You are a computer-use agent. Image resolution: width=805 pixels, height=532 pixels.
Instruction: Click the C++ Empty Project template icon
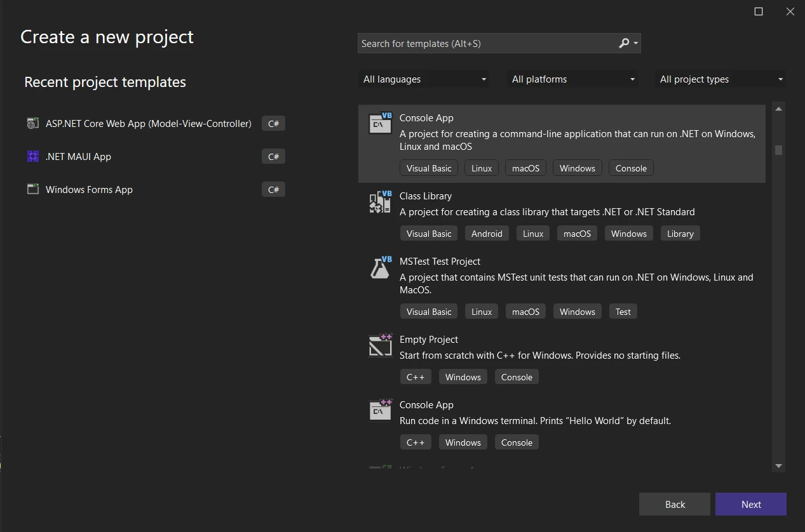pos(381,345)
